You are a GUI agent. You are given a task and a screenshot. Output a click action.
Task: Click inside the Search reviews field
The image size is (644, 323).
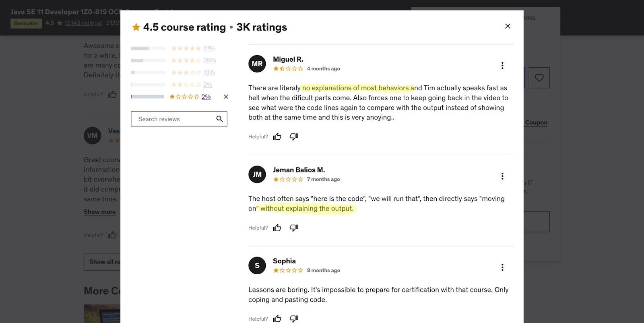173,119
